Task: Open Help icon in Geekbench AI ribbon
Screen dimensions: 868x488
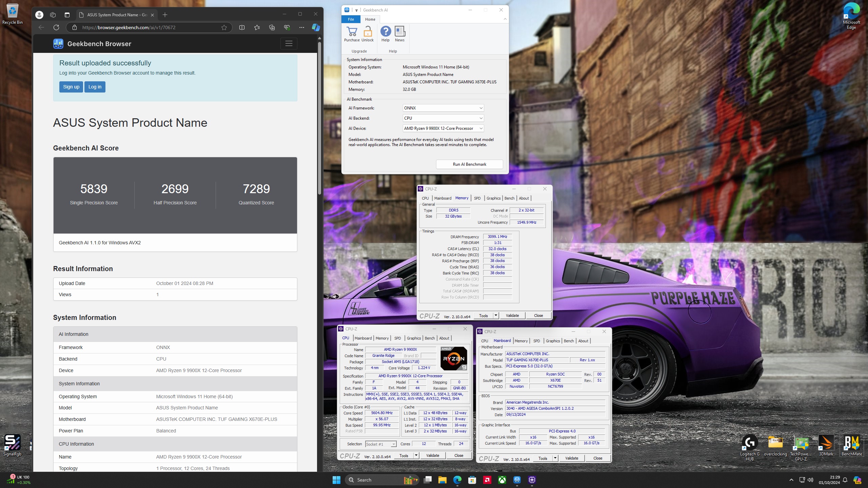Action: pos(386,34)
